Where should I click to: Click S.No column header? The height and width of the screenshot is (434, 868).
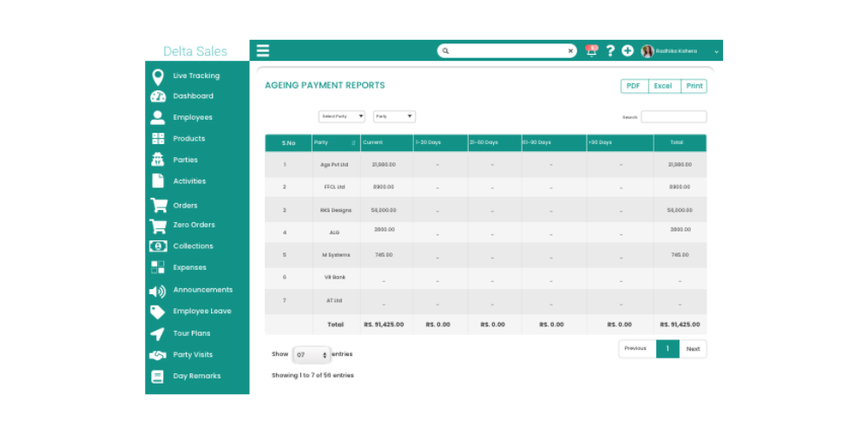click(288, 143)
